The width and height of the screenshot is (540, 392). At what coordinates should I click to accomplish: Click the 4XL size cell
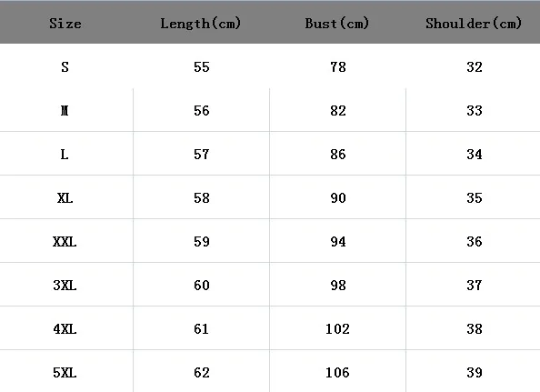click(65, 329)
